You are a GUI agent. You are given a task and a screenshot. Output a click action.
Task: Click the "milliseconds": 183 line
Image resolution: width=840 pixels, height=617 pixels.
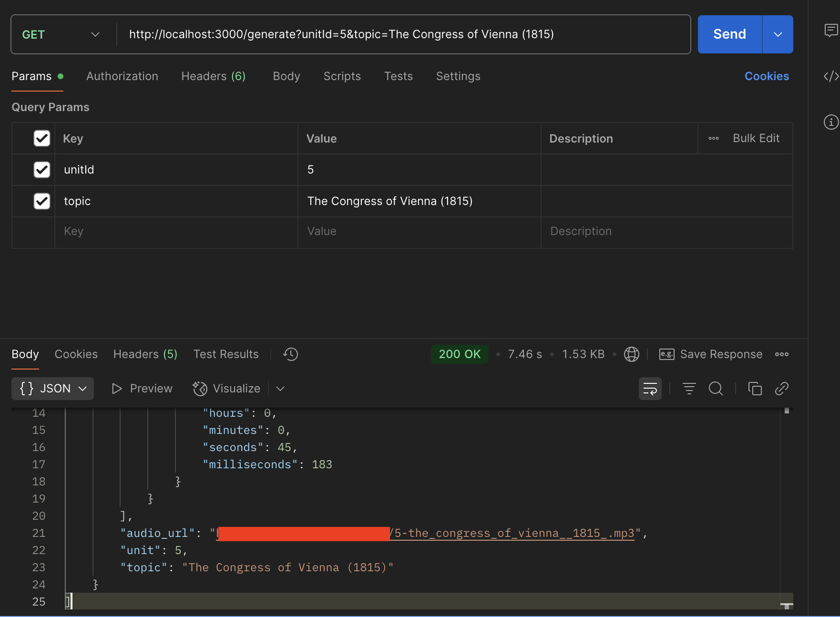point(267,464)
